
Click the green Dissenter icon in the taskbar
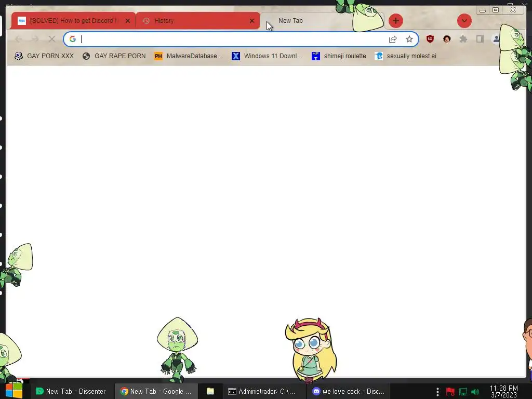[x=39, y=391]
